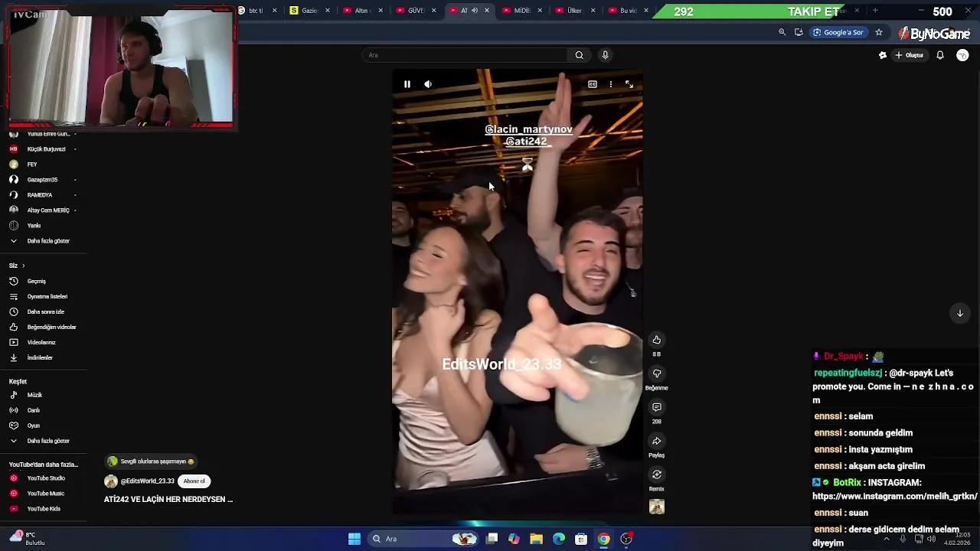This screenshot has height=551, width=980.
Task: Open the sound thumbnail below Remix
Action: (656, 507)
